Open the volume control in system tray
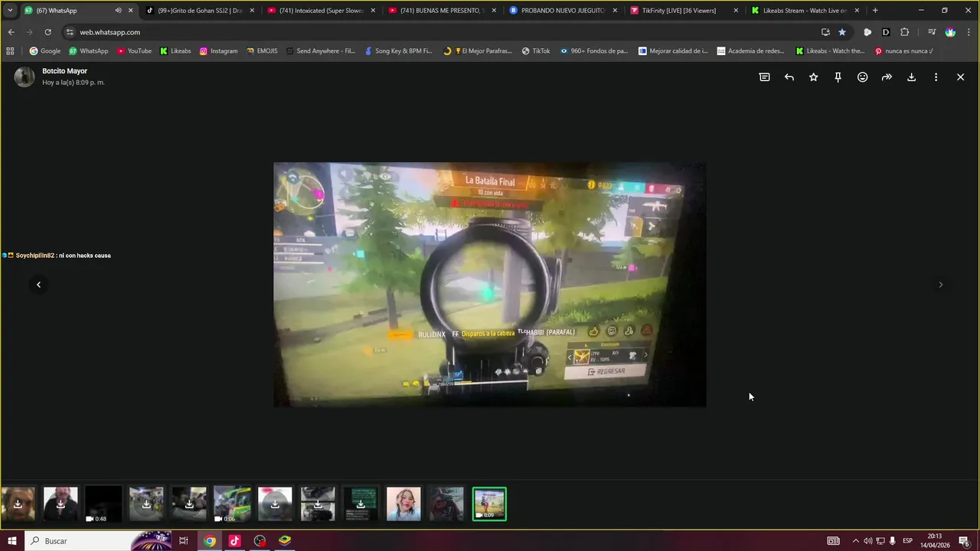 [867, 541]
